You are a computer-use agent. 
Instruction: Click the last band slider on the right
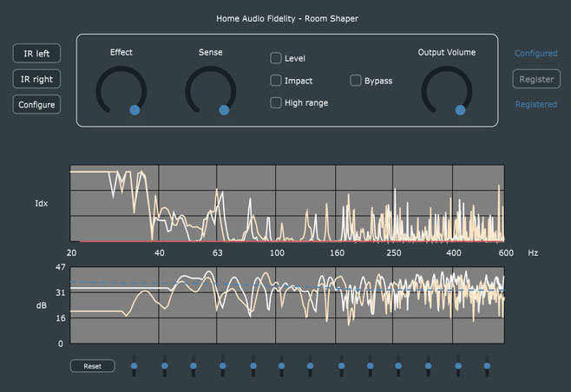(x=487, y=366)
